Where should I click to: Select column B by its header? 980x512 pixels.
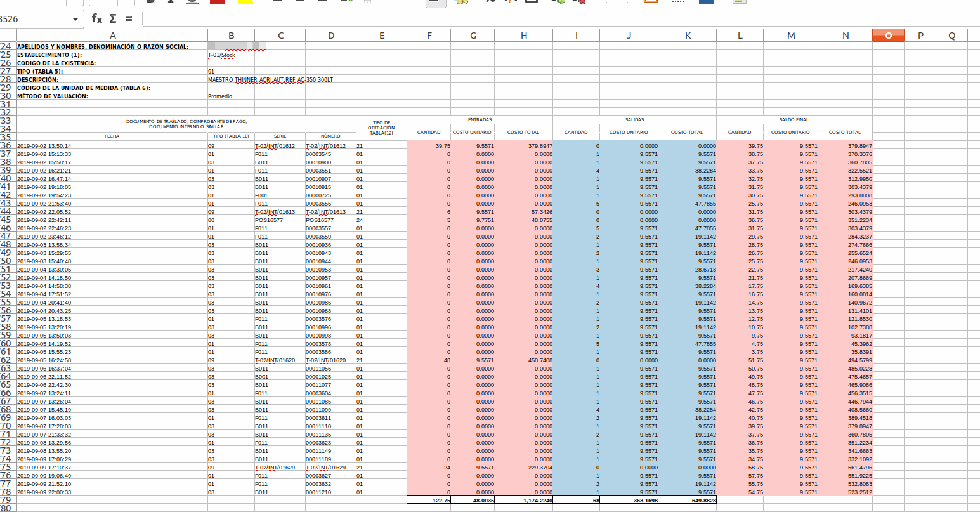click(231, 36)
